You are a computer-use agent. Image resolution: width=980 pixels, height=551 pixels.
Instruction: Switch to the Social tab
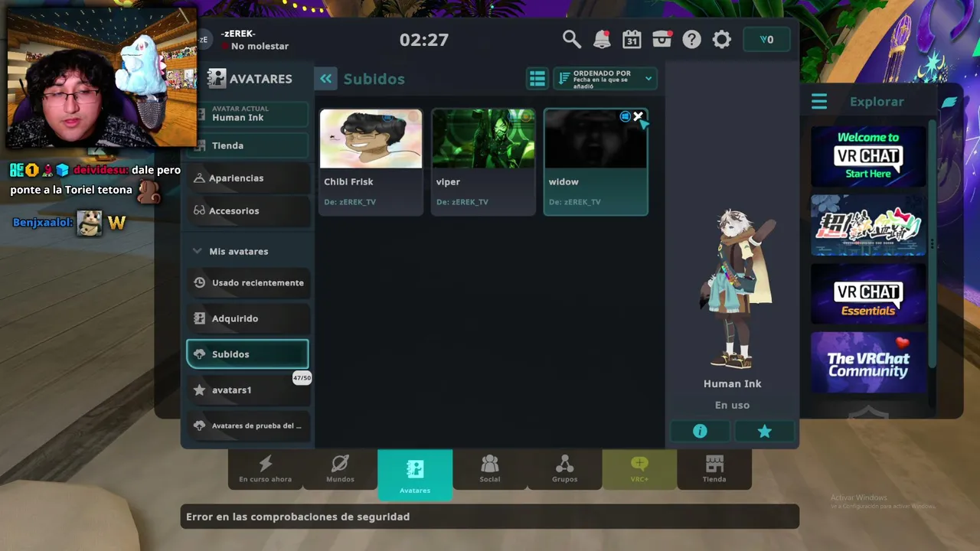(490, 469)
